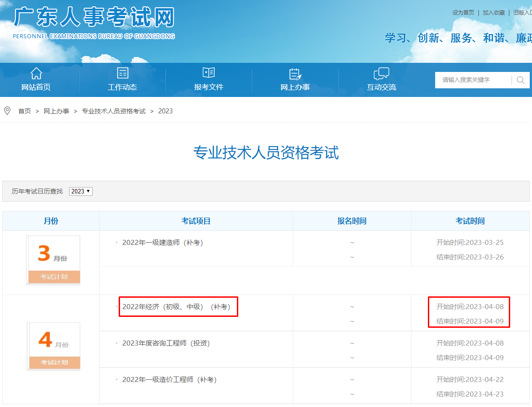The image size is (532, 407).
Task: Click the 报考文件 open book icon
Action: [209, 73]
